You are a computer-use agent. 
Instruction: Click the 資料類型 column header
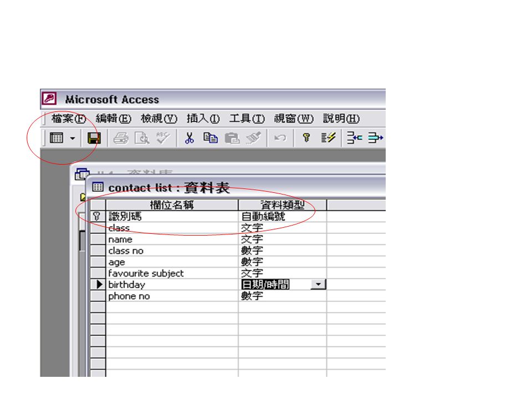point(282,205)
